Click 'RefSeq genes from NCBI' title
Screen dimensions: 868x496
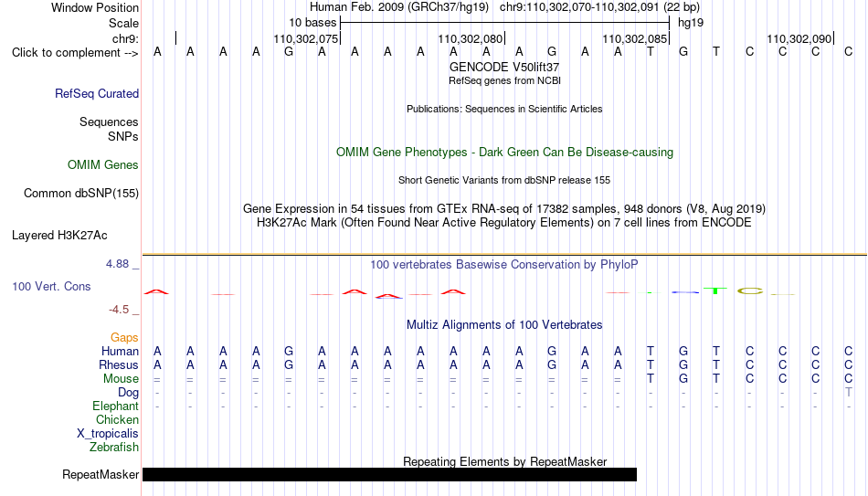pyautogui.click(x=504, y=80)
